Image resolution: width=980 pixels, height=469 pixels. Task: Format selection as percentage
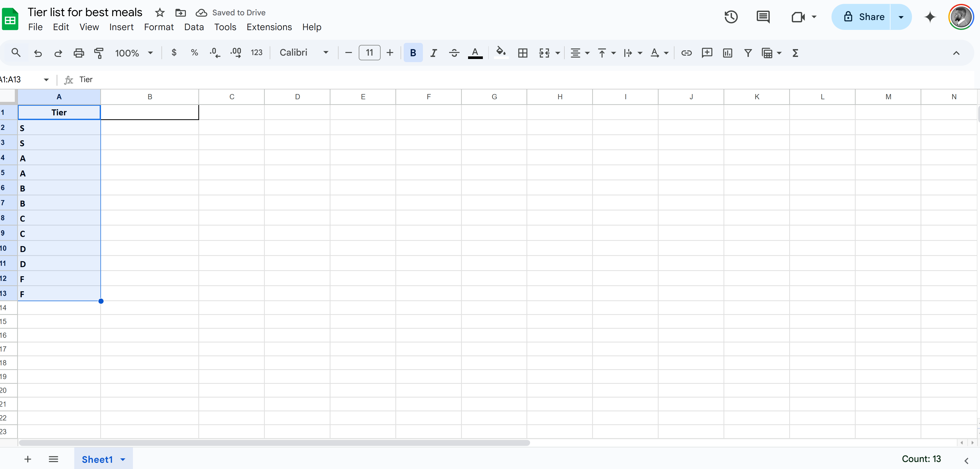[194, 53]
